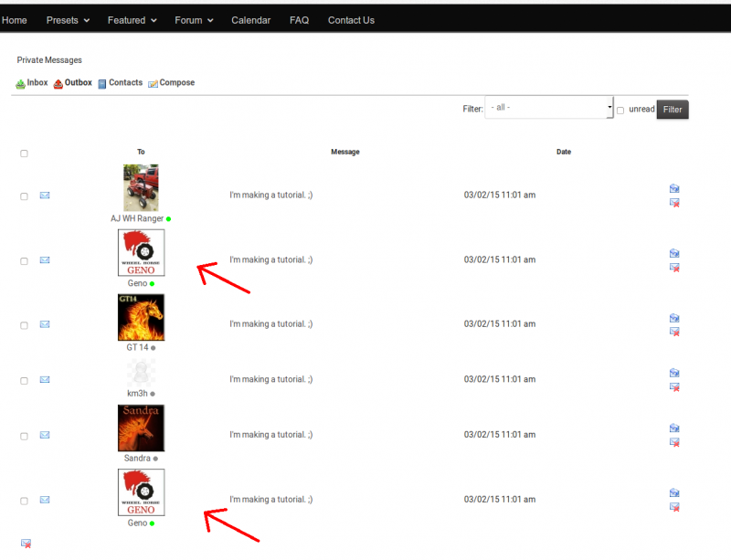Click delete-selected icon below the message list
The width and height of the screenshot is (731, 560).
coord(26,544)
